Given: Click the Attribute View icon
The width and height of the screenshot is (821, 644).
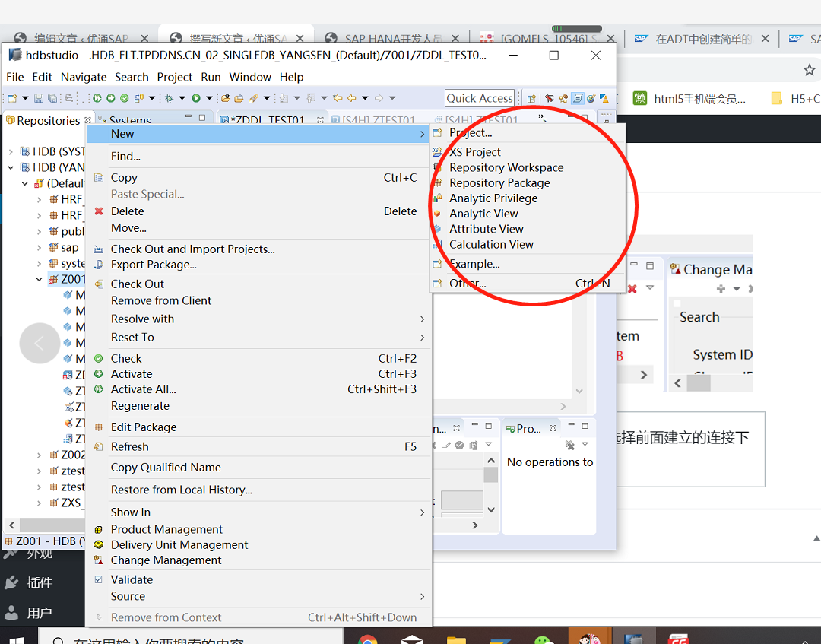Looking at the screenshot, I should click(x=437, y=229).
